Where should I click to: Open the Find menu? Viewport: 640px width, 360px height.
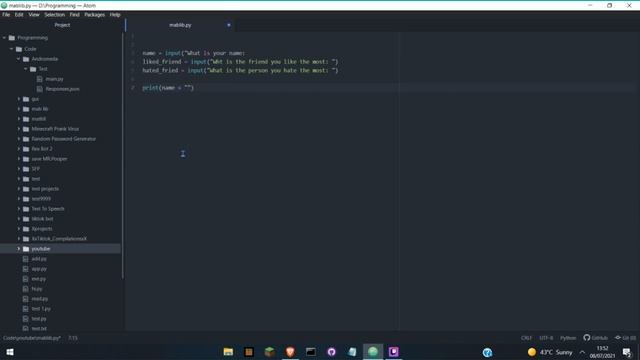point(74,15)
